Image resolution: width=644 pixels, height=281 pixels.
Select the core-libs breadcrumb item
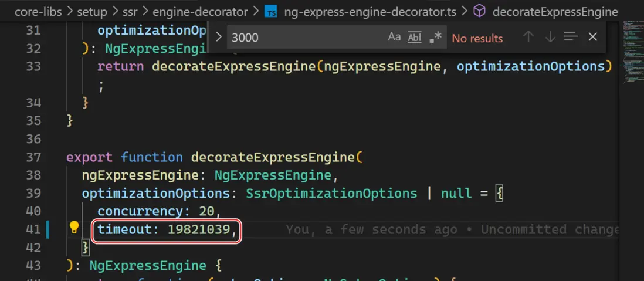pos(37,11)
